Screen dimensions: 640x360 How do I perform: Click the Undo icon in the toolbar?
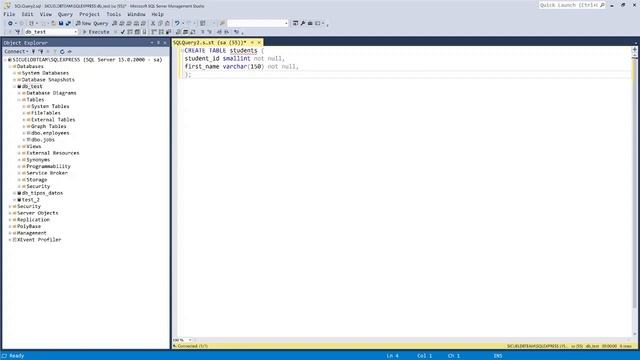[177, 23]
